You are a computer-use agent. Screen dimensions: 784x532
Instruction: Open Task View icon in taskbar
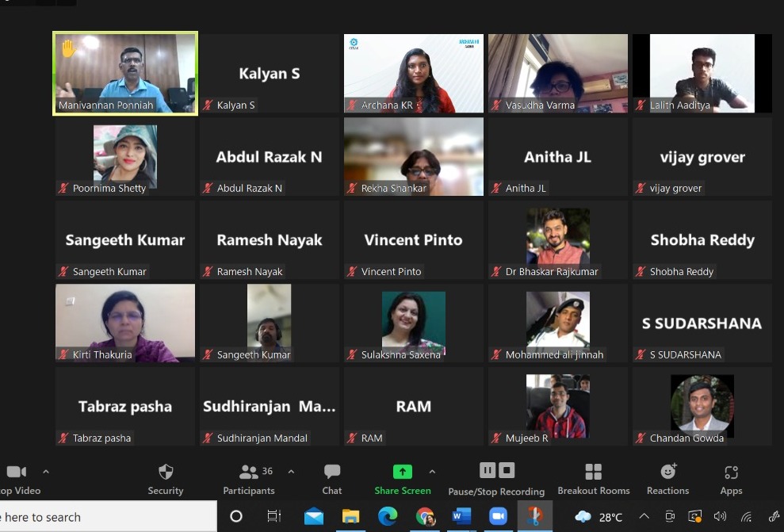pos(274,516)
